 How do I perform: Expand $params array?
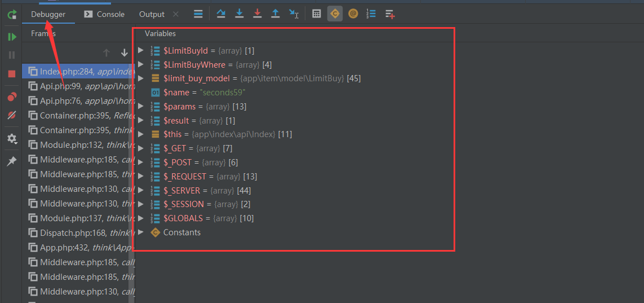[x=141, y=106]
